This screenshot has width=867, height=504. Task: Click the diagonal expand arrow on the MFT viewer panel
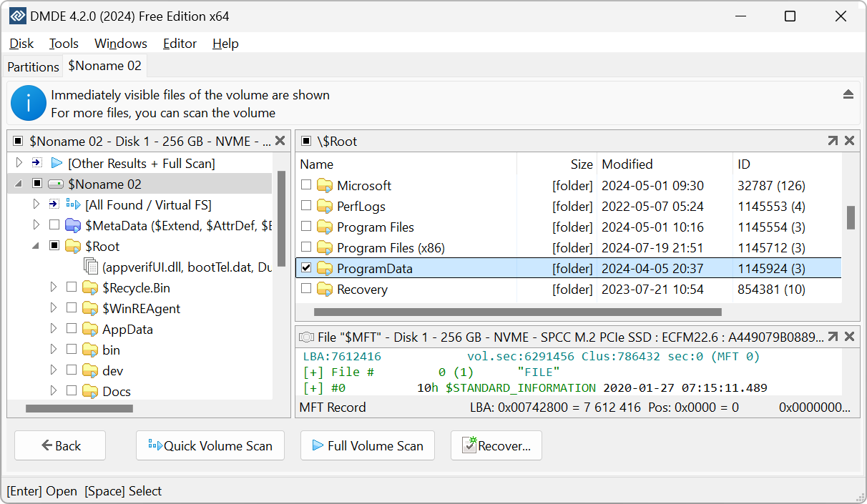pyautogui.click(x=833, y=336)
